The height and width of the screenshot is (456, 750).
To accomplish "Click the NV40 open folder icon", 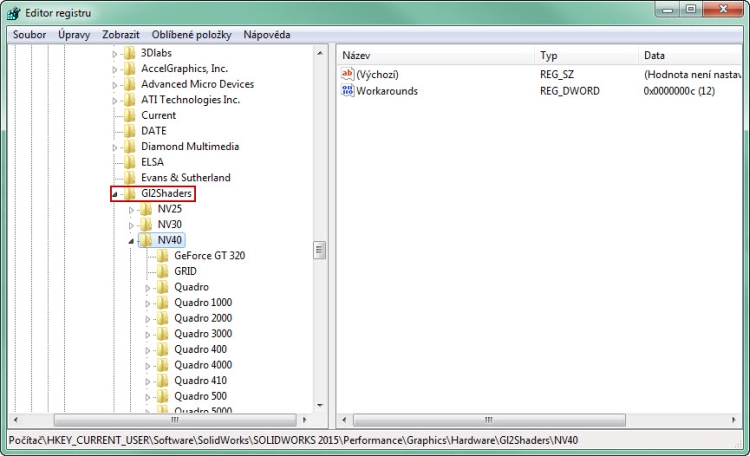I will click(146, 240).
